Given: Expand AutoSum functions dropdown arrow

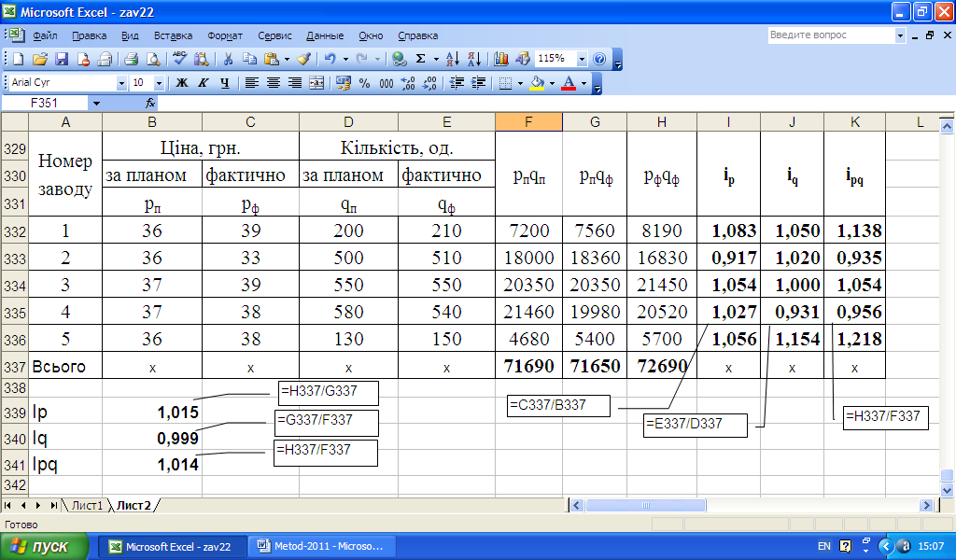Looking at the screenshot, I should pyautogui.click(x=436, y=59).
